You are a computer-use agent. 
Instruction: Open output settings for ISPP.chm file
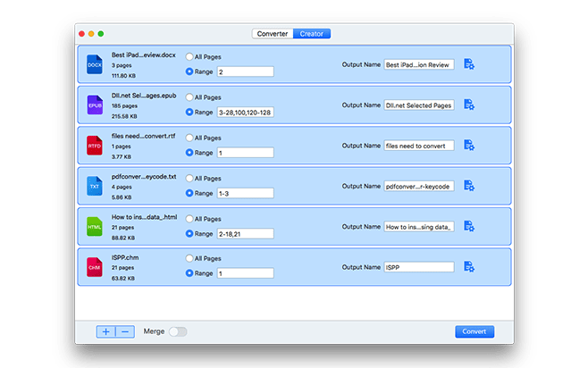[469, 266]
